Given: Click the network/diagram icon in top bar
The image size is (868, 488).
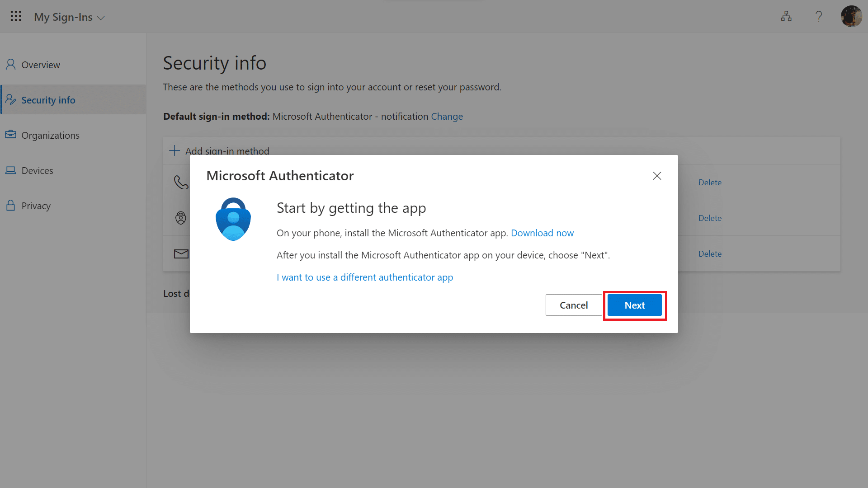Looking at the screenshot, I should (786, 17).
